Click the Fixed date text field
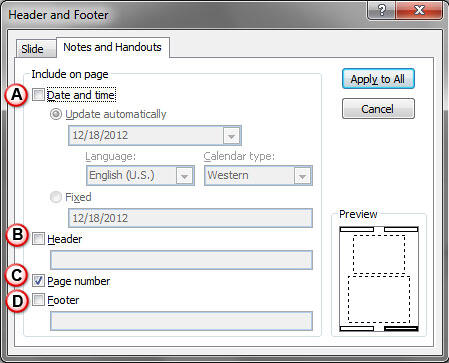Image resolution: width=449 pixels, height=363 pixels. [x=190, y=218]
